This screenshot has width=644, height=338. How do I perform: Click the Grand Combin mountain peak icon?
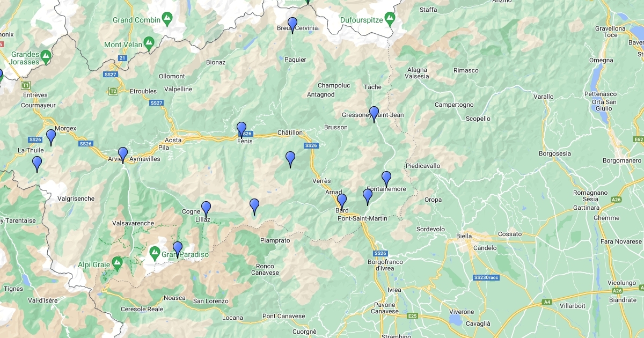pyautogui.click(x=168, y=20)
